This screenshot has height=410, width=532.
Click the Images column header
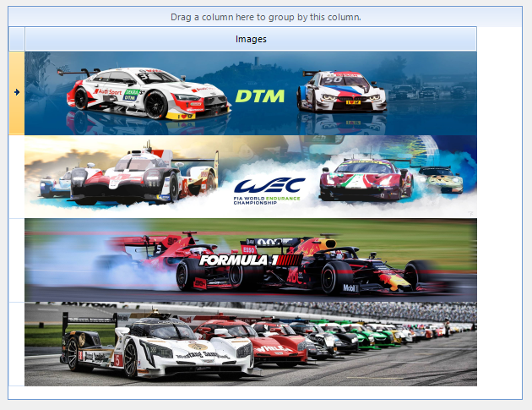pyautogui.click(x=251, y=39)
